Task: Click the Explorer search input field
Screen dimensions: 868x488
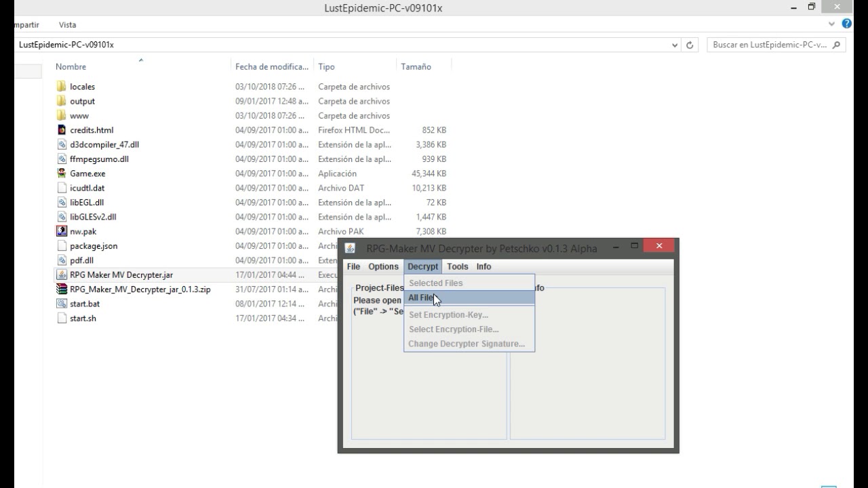Action: 770,45
